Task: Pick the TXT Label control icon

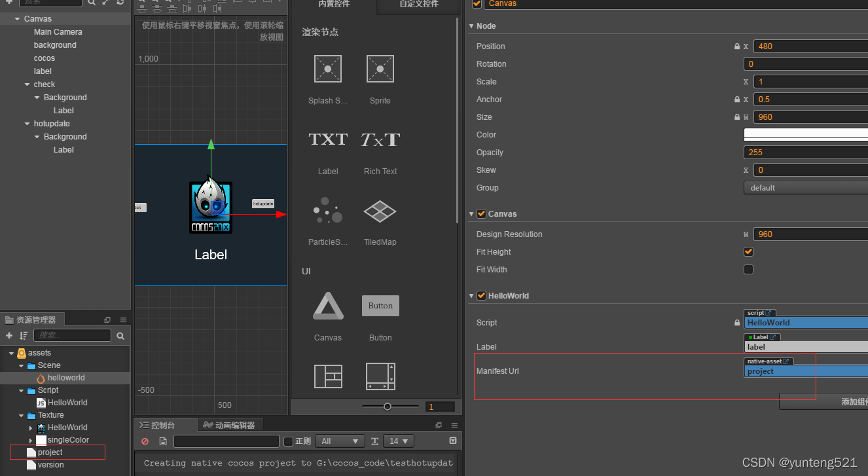Action: 328,139
